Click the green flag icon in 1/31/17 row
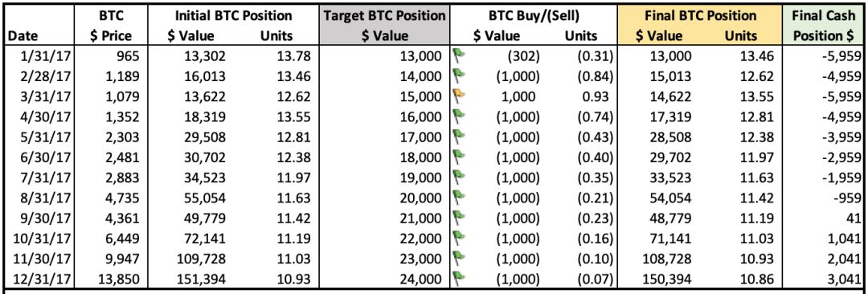This screenshot has height=294, width=868. tap(458, 55)
